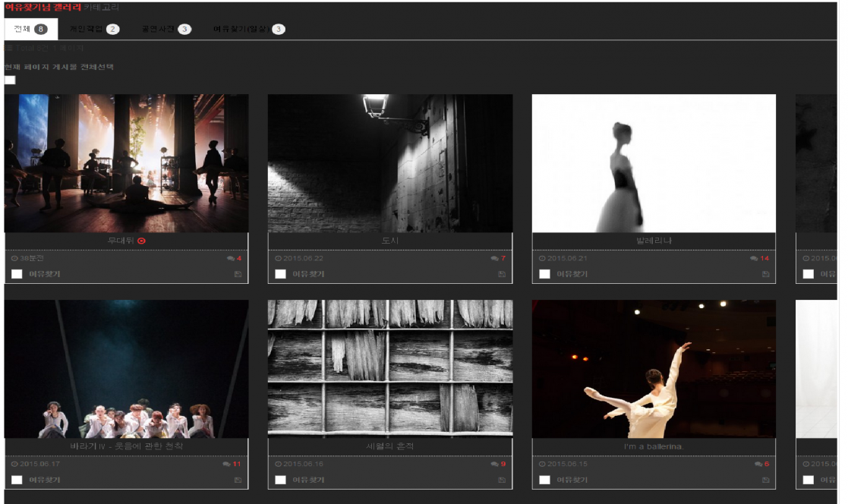Switch to the 전체 tab
The width and height of the screenshot is (848, 504).
[31, 29]
